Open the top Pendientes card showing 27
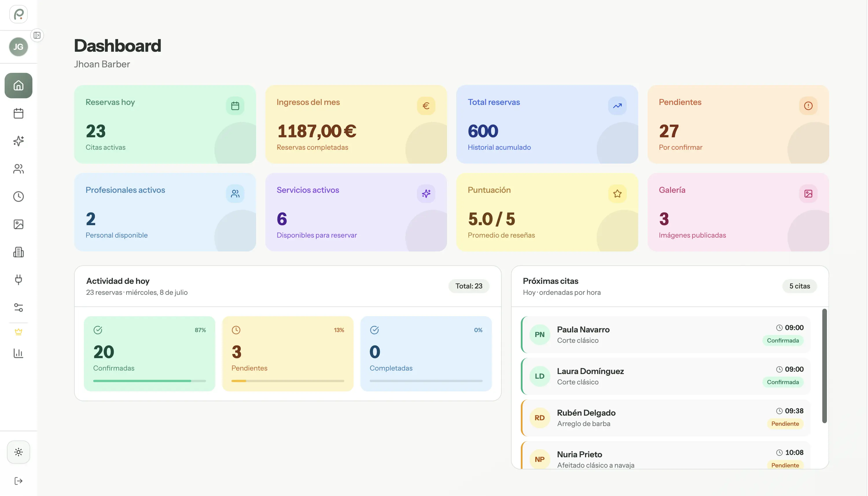This screenshot has width=868, height=496. (x=738, y=124)
